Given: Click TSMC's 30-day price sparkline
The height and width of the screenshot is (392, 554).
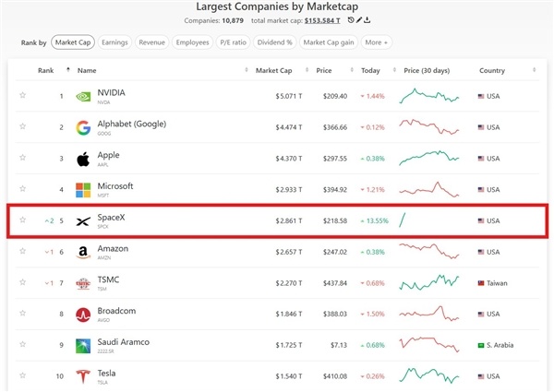Looking at the screenshot, I should coord(429,282).
